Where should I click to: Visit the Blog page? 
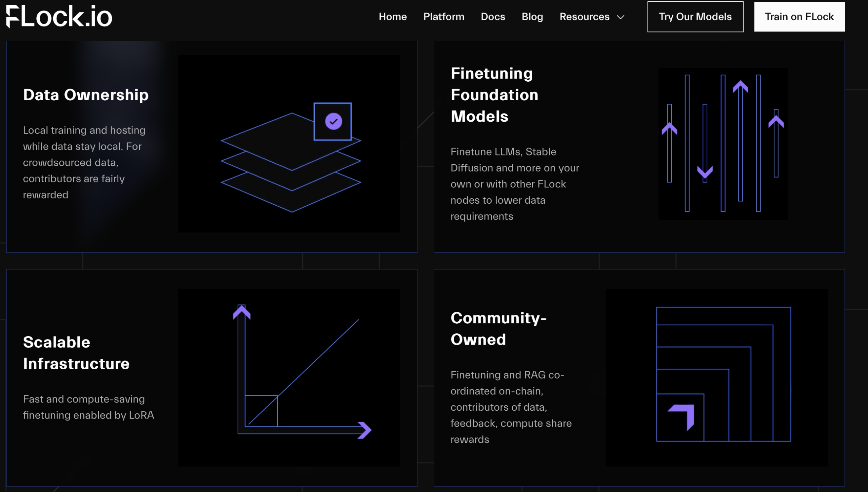(x=532, y=17)
